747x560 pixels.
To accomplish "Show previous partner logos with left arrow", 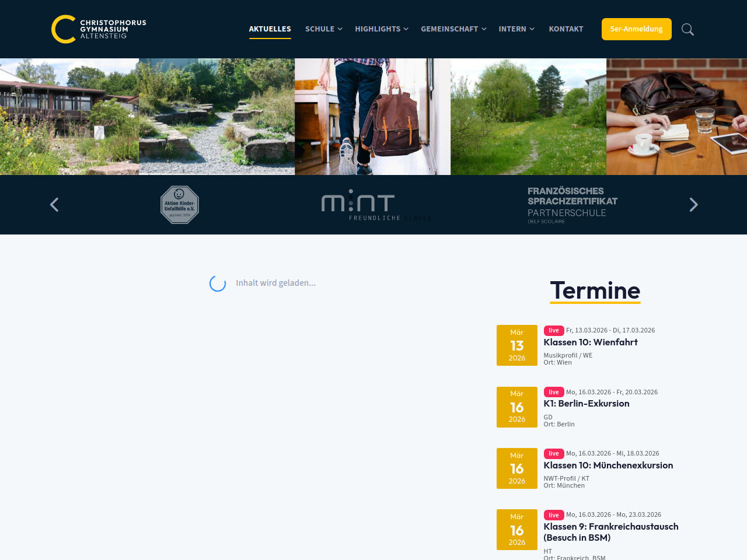I will 54,205.
